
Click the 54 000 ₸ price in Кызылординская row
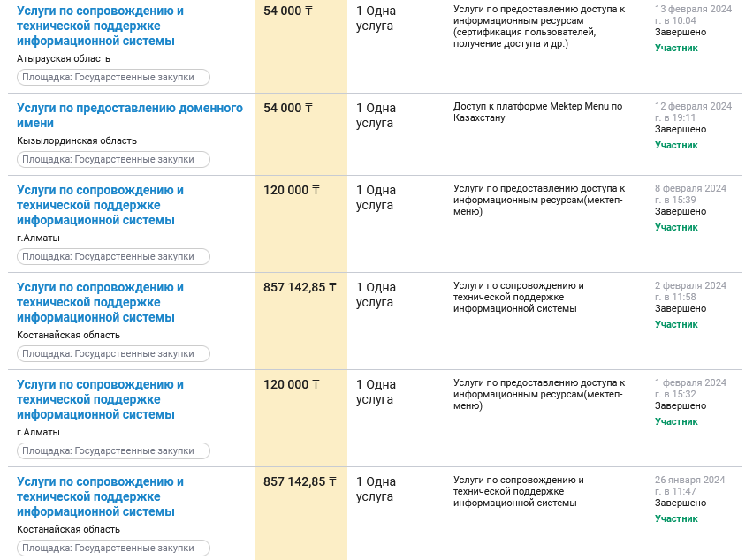point(288,108)
